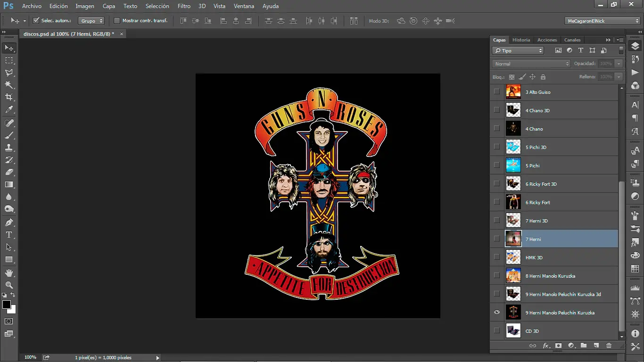The image size is (644, 362).
Task: Select the Magic Wand tool
Action: tap(9, 85)
